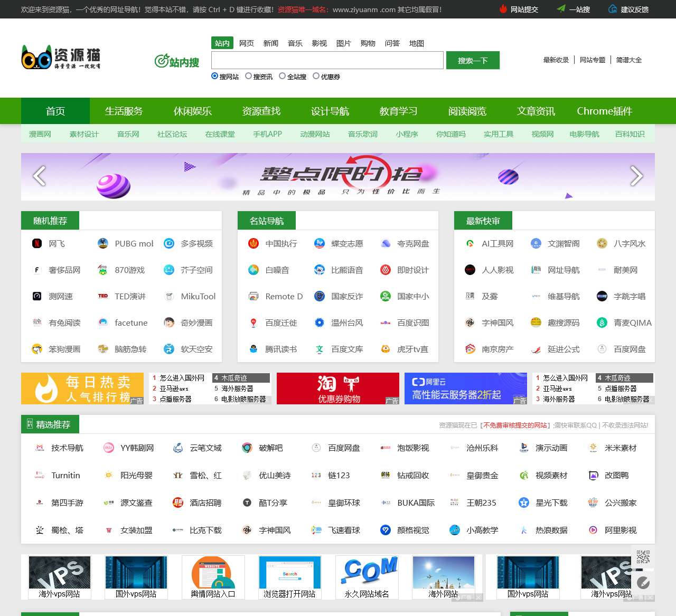This screenshot has width=676, height=616.
Task: Open the 网站提交 flame icon
Action: click(x=503, y=9)
